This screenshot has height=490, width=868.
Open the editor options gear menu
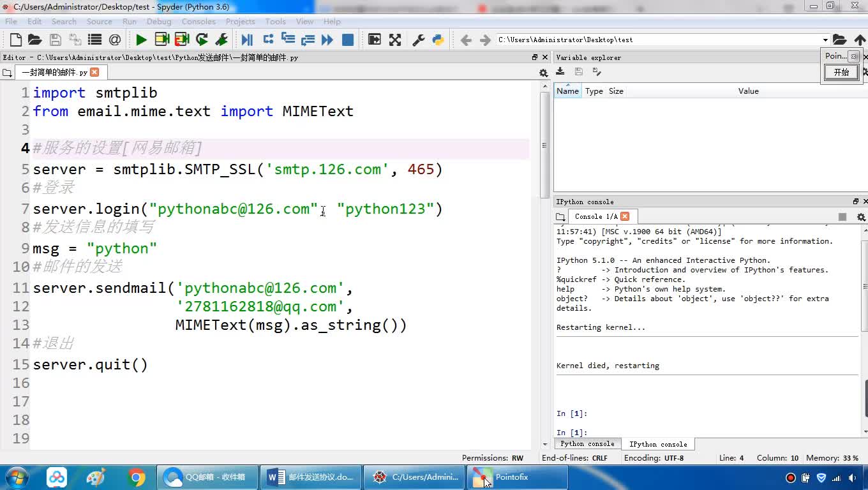543,73
